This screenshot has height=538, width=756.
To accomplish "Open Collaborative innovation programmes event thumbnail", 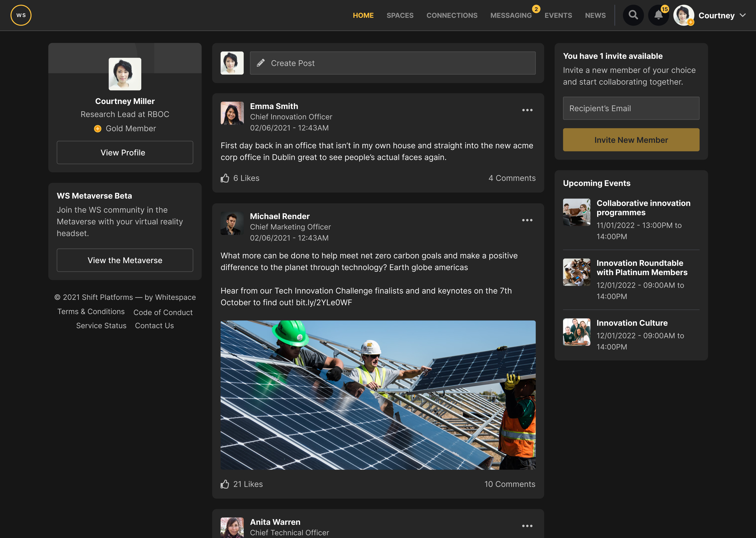I will [x=577, y=212].
